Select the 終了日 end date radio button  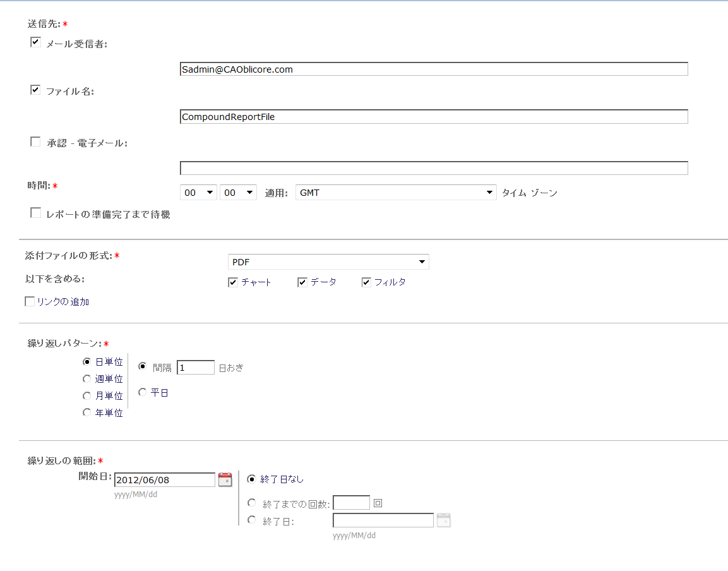(x=252, y=520)
